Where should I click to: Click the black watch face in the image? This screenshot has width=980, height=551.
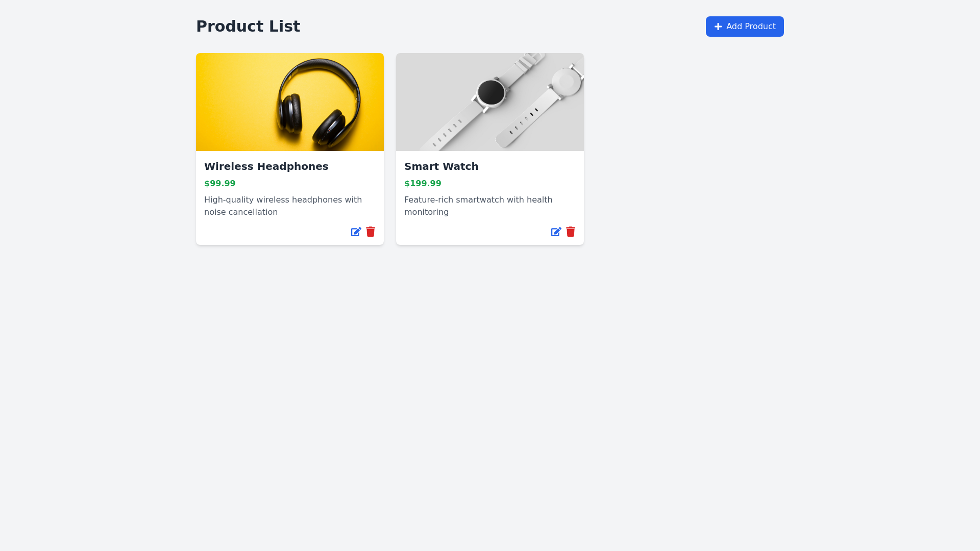pos(491,92)
